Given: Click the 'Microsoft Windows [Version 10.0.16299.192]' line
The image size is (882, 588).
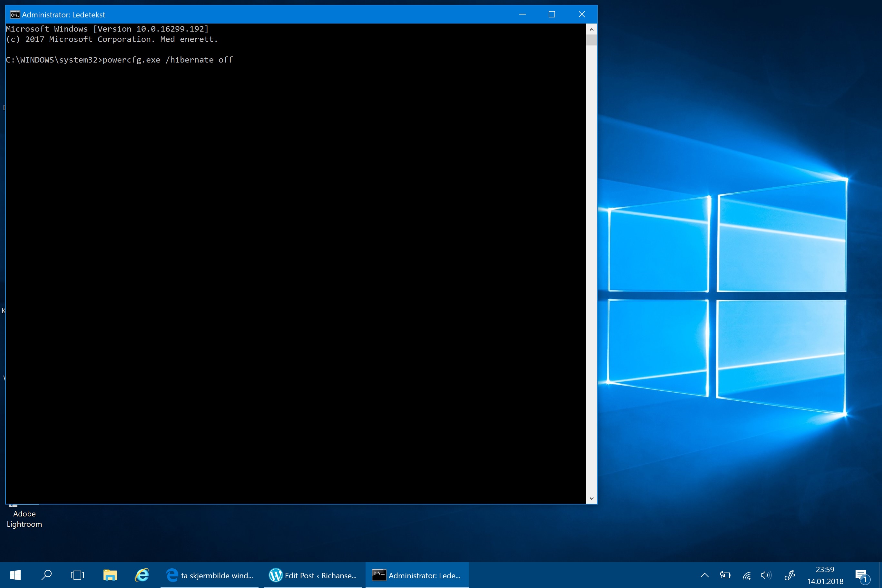Looking at the screenshot, I should click(x=107, y=29).
